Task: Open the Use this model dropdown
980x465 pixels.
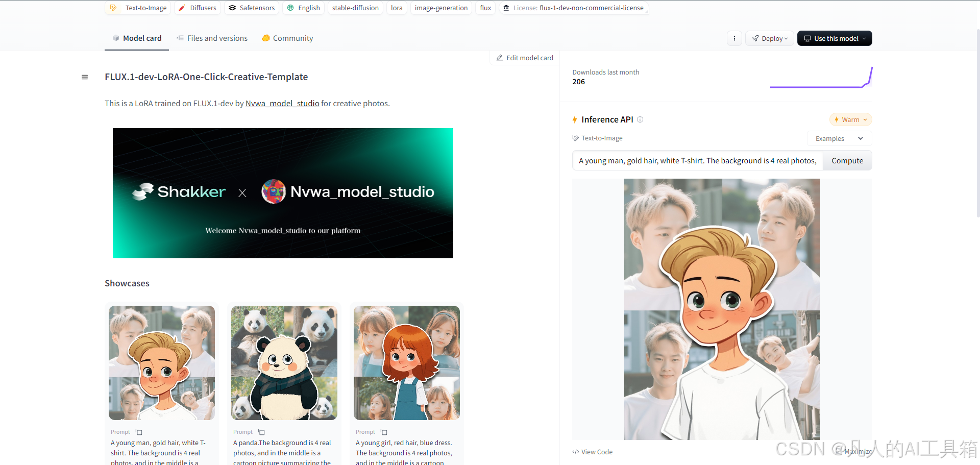Action: (x=835, y=38)
